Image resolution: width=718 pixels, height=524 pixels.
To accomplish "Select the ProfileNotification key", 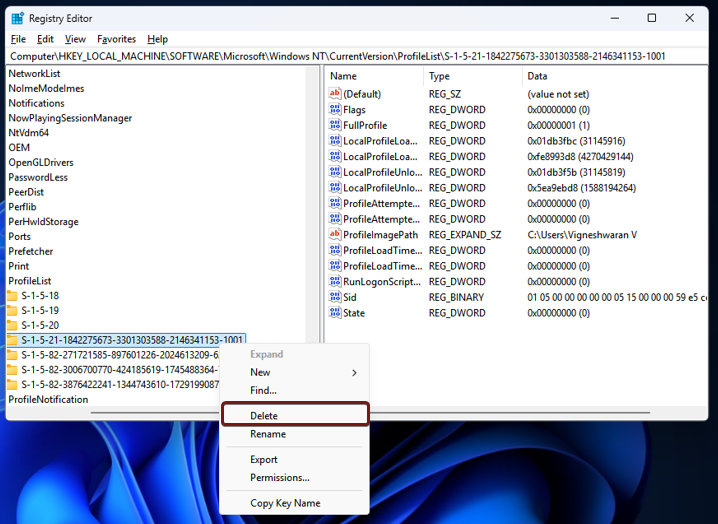I will pyautogui.click(x=48, y=399).
